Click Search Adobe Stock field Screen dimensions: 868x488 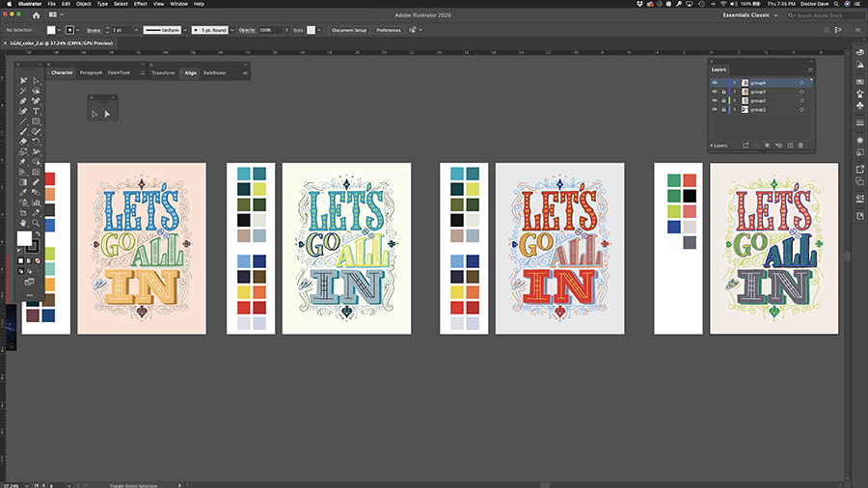tap(824, 15)
